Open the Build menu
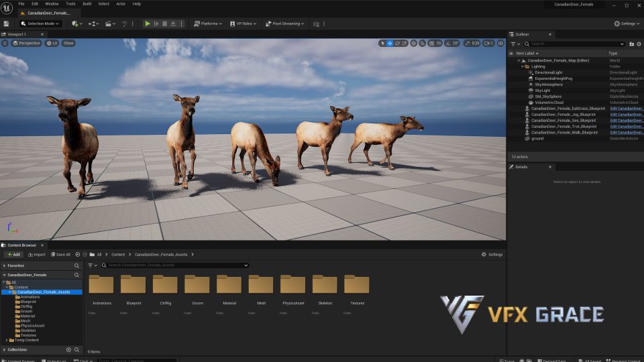644x362 pixels. click(87, 3)
